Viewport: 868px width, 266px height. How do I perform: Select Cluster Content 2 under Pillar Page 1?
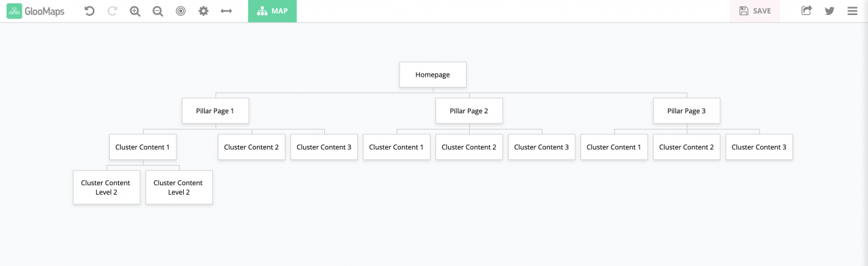pos(252,147)
